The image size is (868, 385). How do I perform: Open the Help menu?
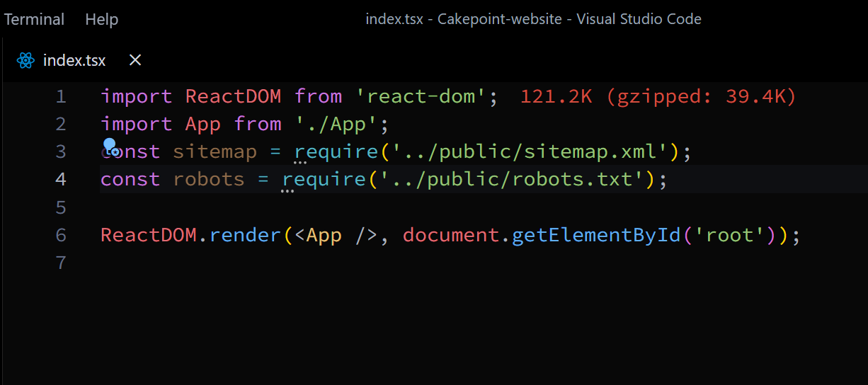click(x=101, y=19)
